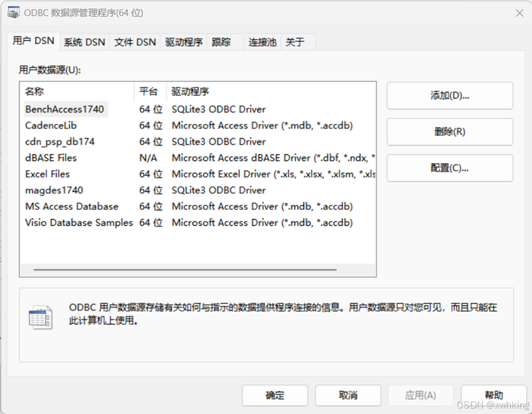Click N/A platform cell of dBASE Files
The image size is (532, 414).
pos(148,158)
